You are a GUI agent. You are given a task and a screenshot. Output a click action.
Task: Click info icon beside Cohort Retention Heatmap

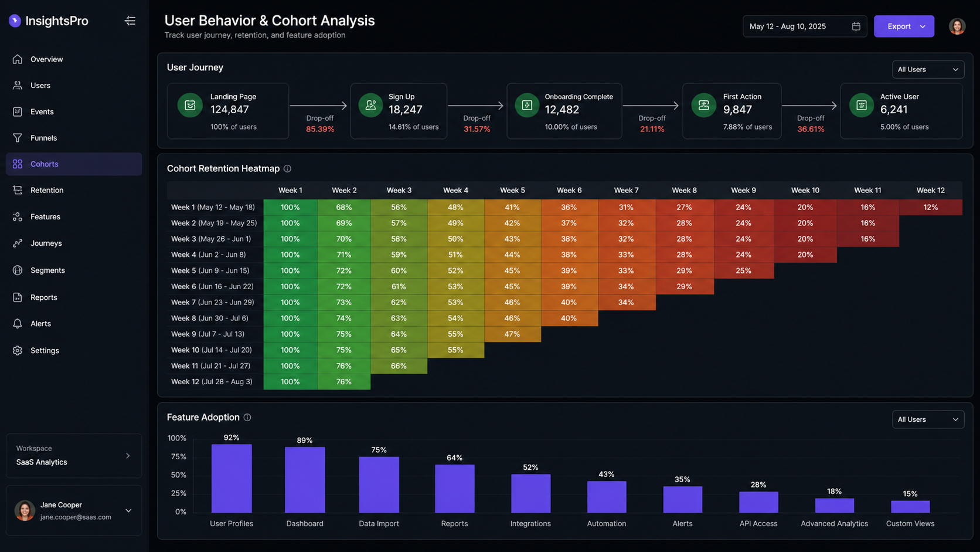click(287, 168)
